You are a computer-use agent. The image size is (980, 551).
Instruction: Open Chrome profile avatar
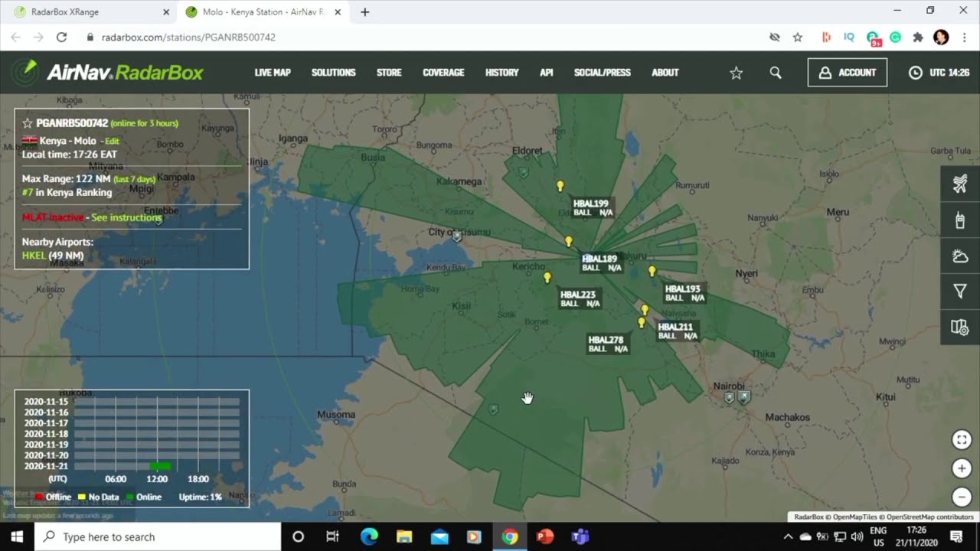point(942,37)
